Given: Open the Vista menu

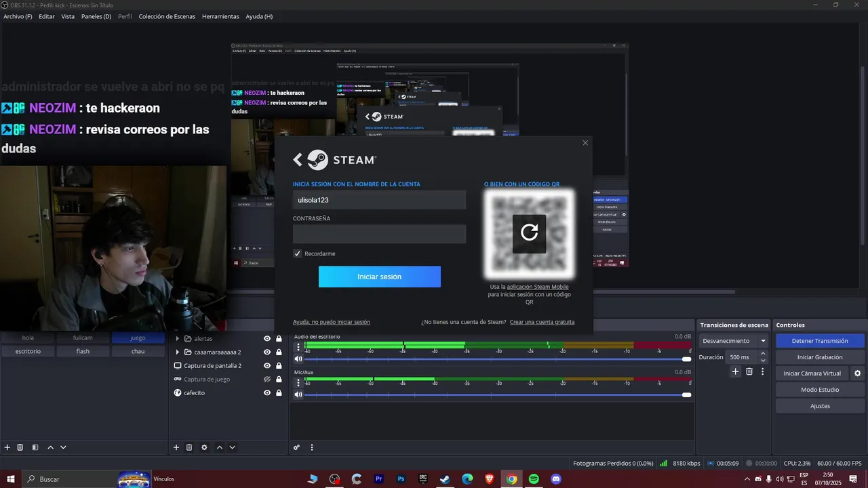Looking at the screenshot, I should coord(68,16).
